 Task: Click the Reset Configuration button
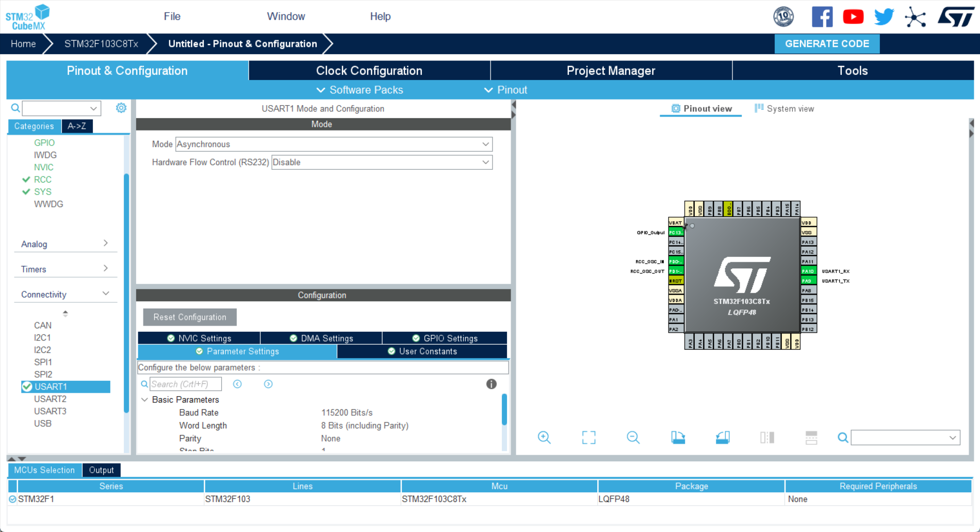tap(190, 317)
